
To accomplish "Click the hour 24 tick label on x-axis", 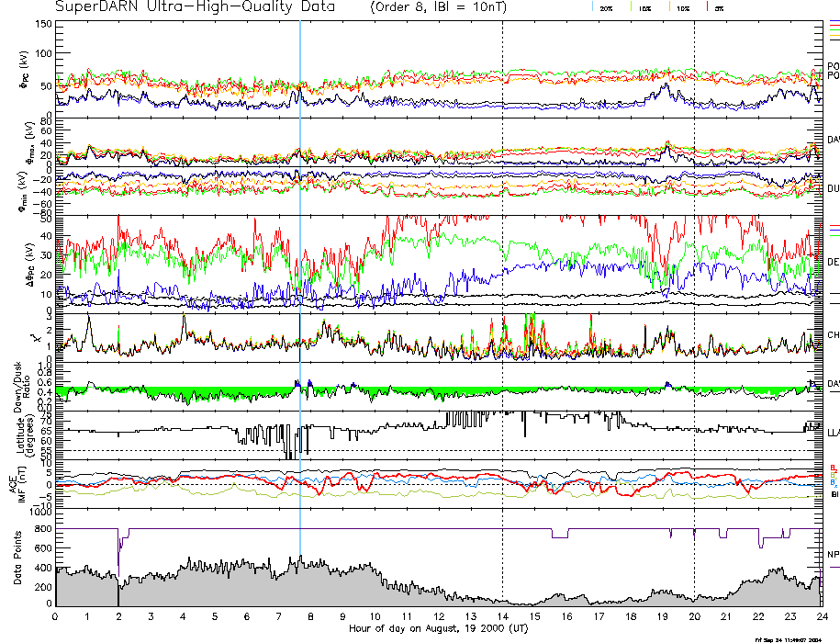I will (x=821, y=617).
